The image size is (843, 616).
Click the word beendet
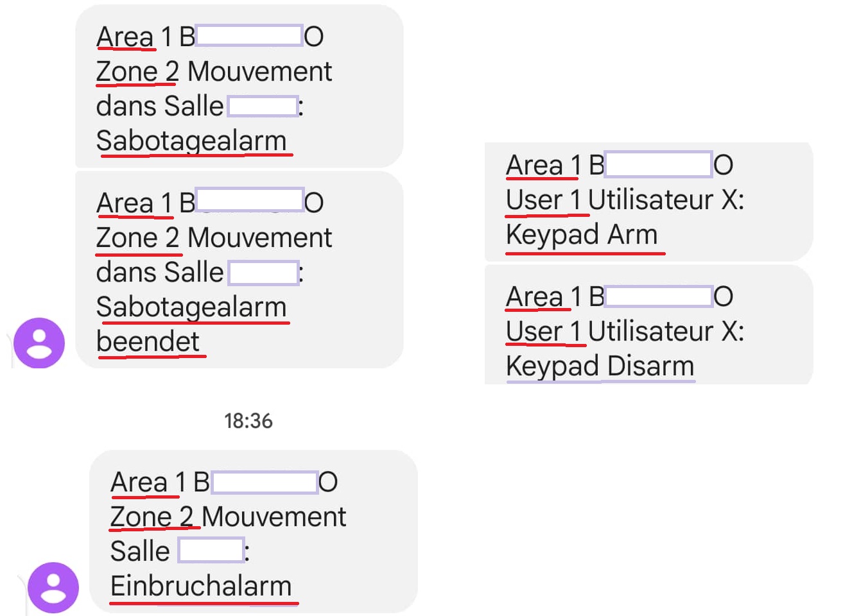click(148, 341)
